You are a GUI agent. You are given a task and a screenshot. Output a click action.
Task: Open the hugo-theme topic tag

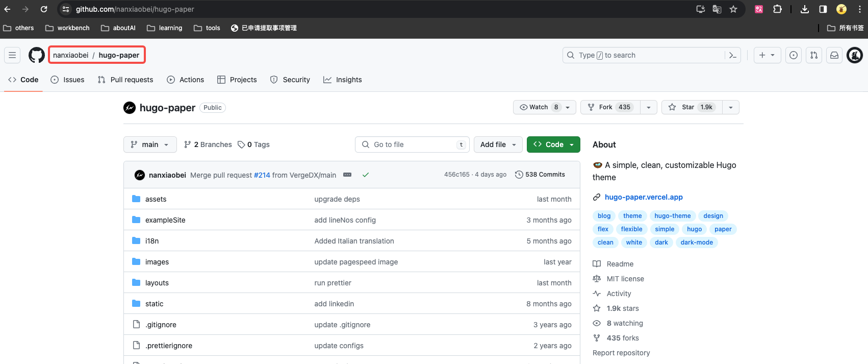[672, 216]
